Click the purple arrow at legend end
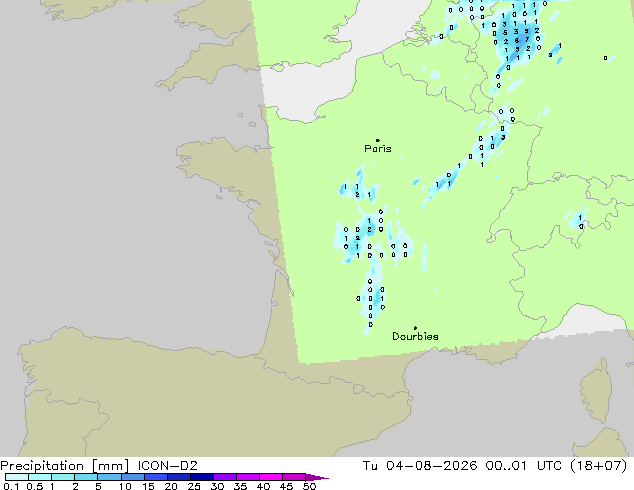This screenshot has height=490, width=634. [x=317, y=477]
